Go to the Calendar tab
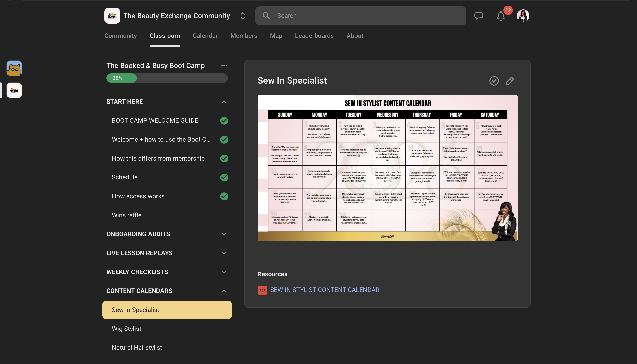Viewport: 637px width, 364px height. 205,36
